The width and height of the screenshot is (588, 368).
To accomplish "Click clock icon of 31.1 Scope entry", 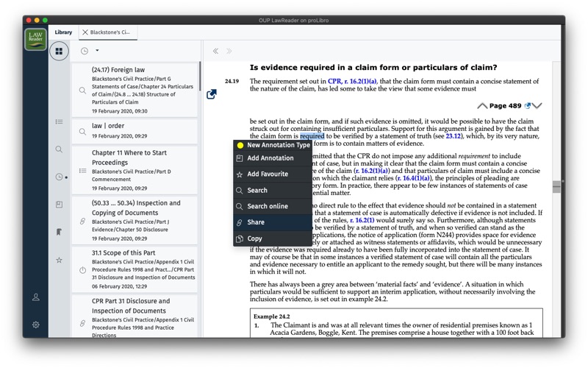I will 83,270.
